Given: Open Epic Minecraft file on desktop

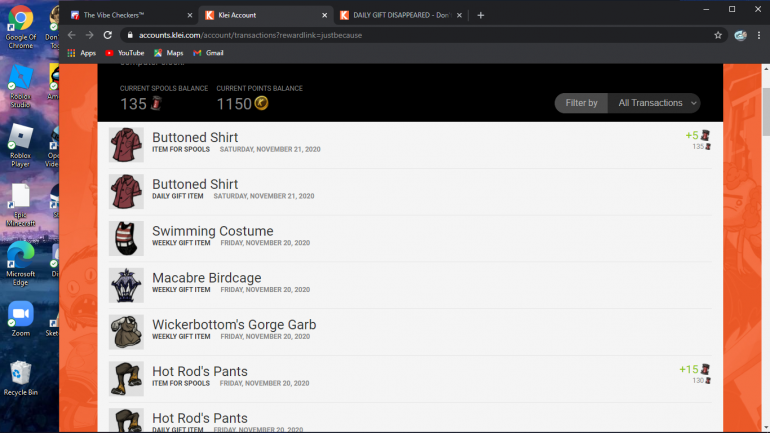Looking at the screenshot, I should [x=21, y=205].
